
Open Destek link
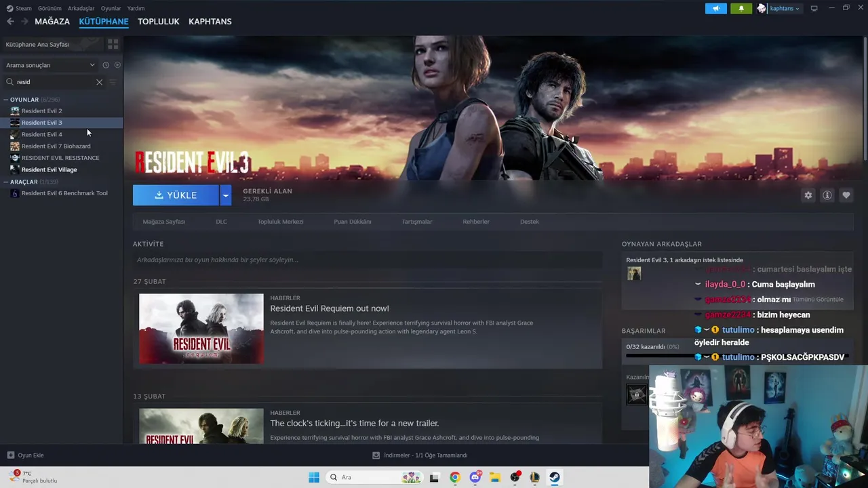[x=530, y=222]
